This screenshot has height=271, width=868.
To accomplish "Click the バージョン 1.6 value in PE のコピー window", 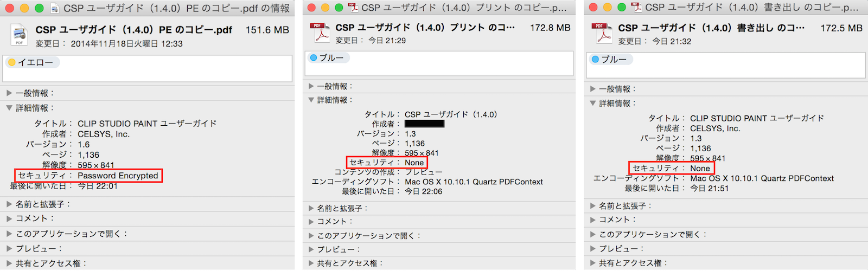I will 84,145.
